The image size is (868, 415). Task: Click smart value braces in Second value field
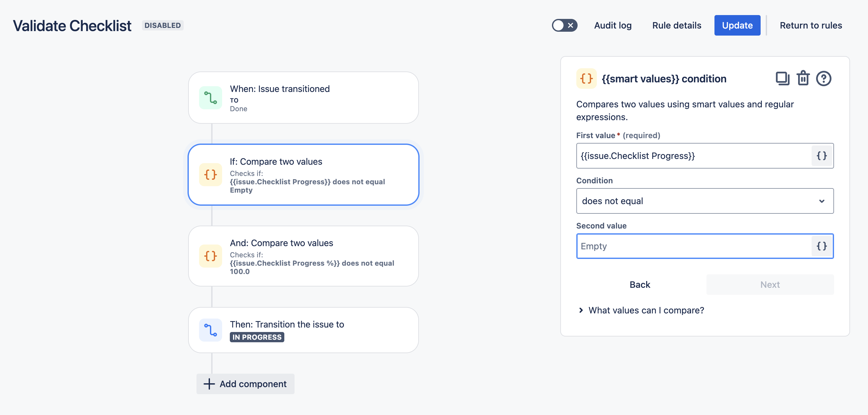(822, 246)
